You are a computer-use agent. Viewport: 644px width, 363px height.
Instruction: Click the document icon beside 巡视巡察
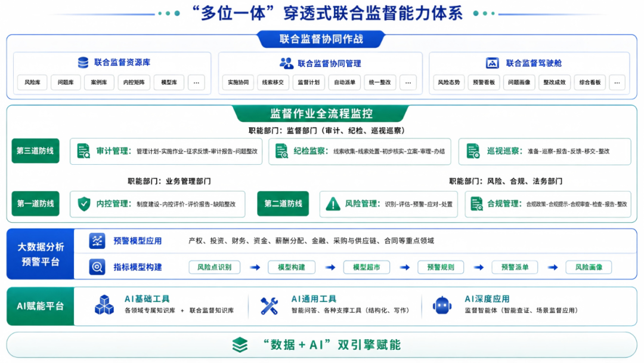(473, 151)
